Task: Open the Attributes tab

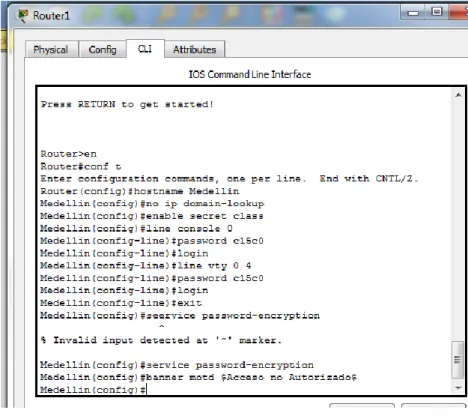Action: (x=195, y=50)
